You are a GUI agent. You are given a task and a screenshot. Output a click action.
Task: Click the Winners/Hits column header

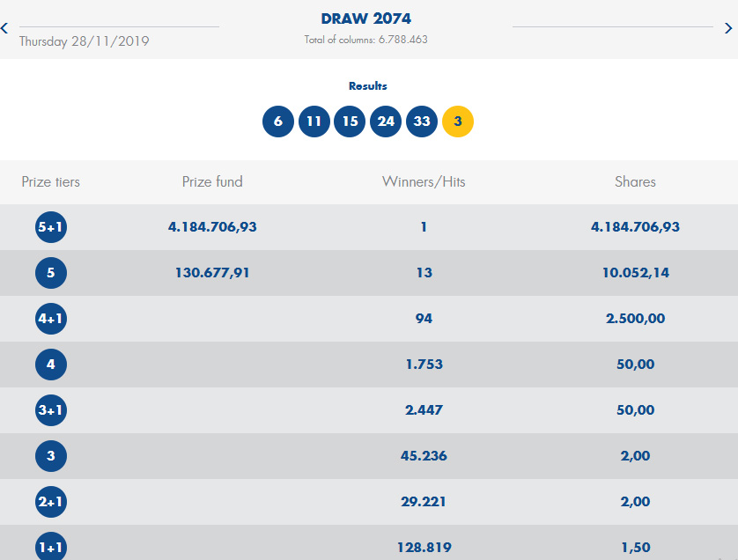424,182
